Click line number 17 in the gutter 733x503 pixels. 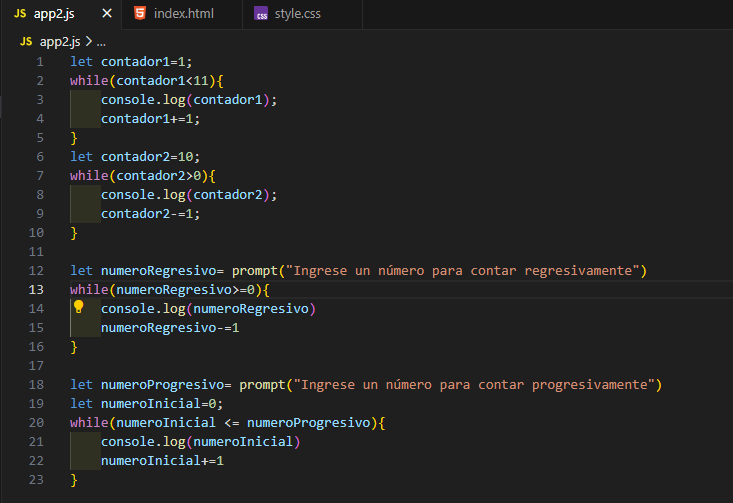coord(36,366)
